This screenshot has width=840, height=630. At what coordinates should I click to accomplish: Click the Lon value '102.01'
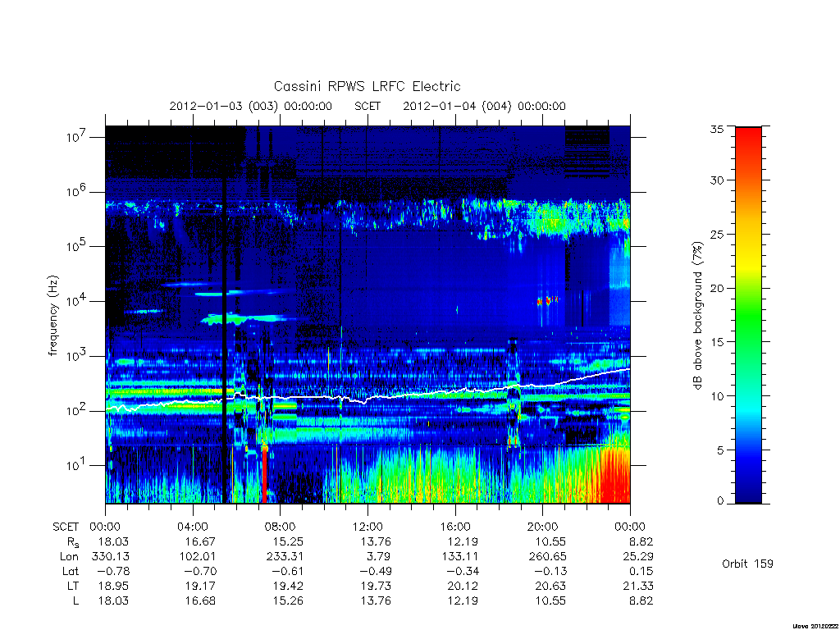198,557
